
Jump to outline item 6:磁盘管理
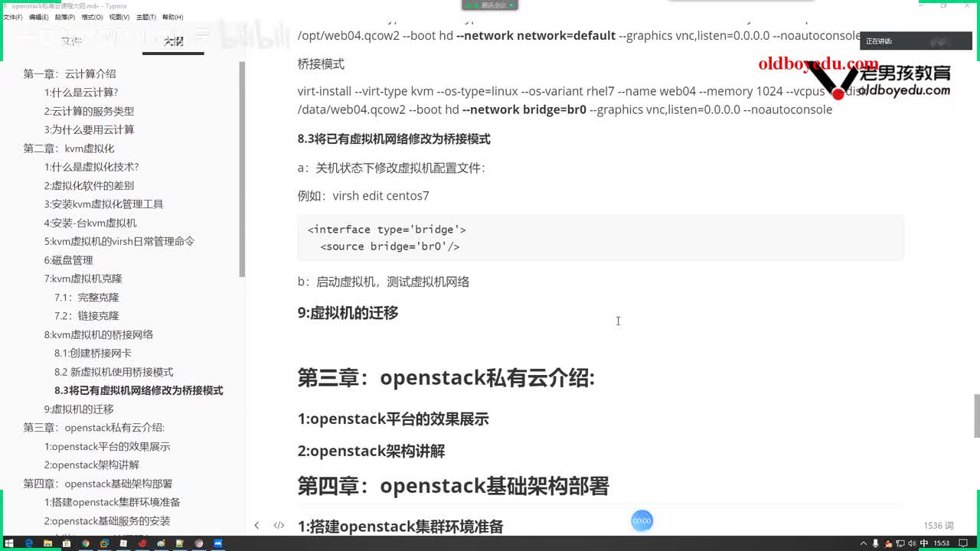[x=68, y=260]
